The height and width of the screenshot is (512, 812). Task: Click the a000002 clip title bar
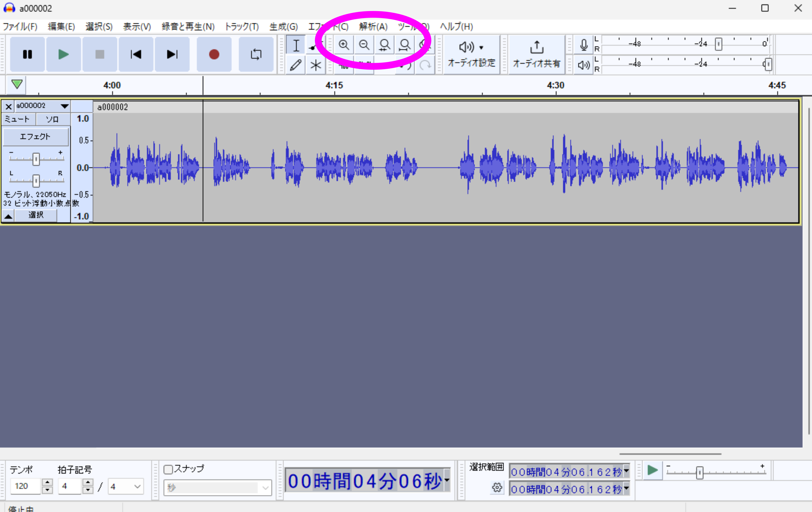tap(445, 107)
